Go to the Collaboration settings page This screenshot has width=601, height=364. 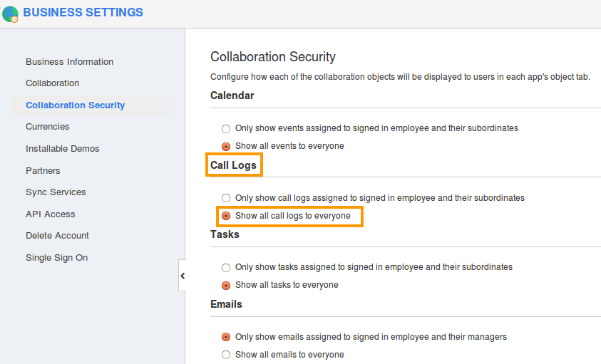pyautogui.click(x=52, y=83)
